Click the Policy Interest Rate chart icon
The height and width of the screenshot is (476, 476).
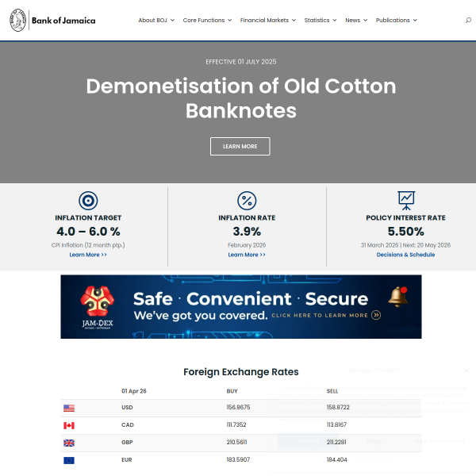pos(405,200)
